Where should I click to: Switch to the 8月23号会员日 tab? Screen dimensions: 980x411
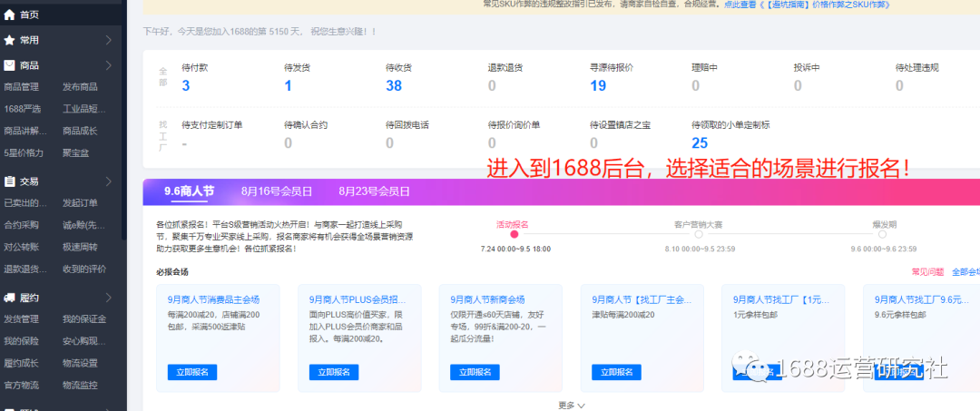[x=375, y=191]
